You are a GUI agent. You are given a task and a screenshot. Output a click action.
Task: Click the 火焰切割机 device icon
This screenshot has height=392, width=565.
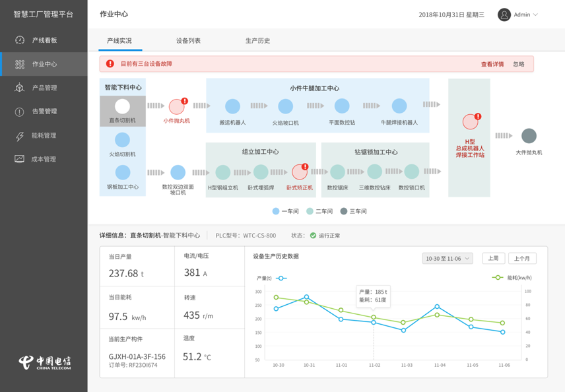click(122, 139)
